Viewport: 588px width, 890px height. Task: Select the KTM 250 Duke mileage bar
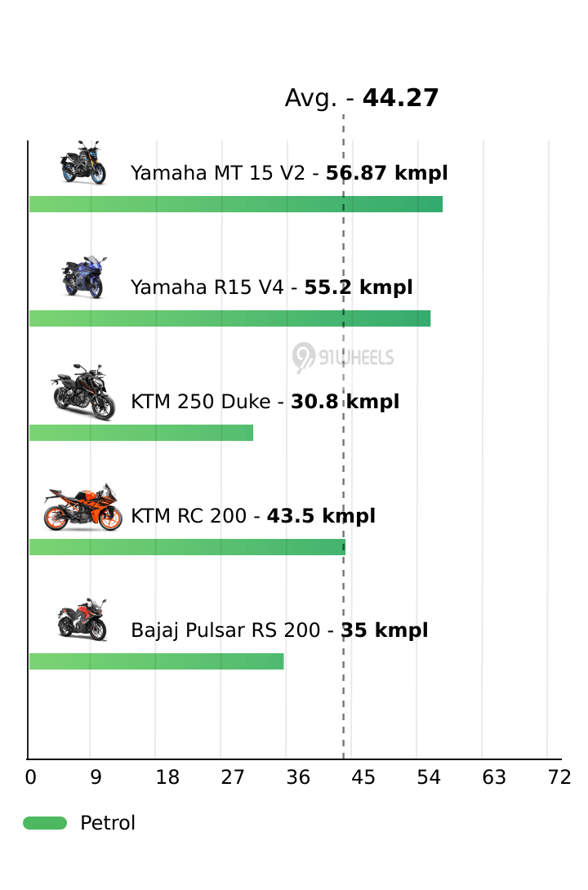(x=141, y=433)
